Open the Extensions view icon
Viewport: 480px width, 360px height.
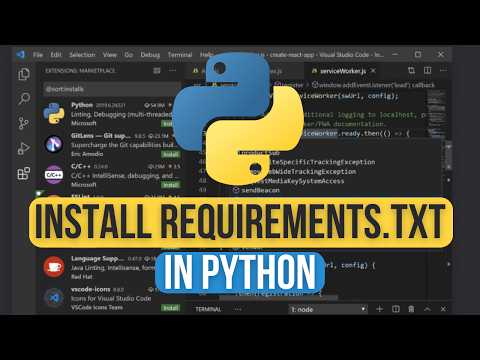pos(24,173)
